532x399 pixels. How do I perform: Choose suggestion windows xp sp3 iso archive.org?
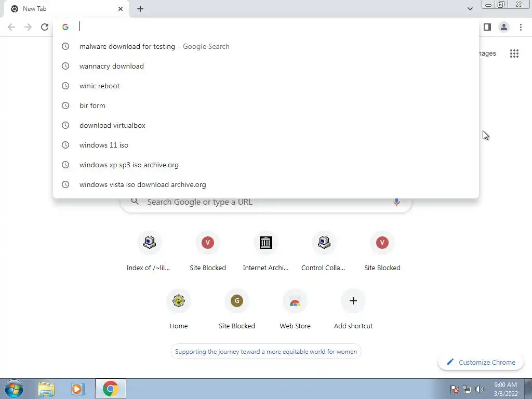266,165
